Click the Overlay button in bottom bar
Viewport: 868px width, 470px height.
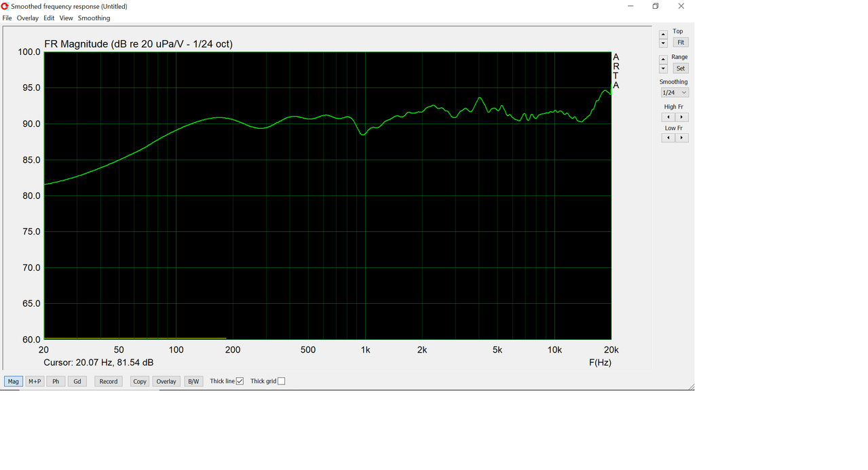coord(166,381)
